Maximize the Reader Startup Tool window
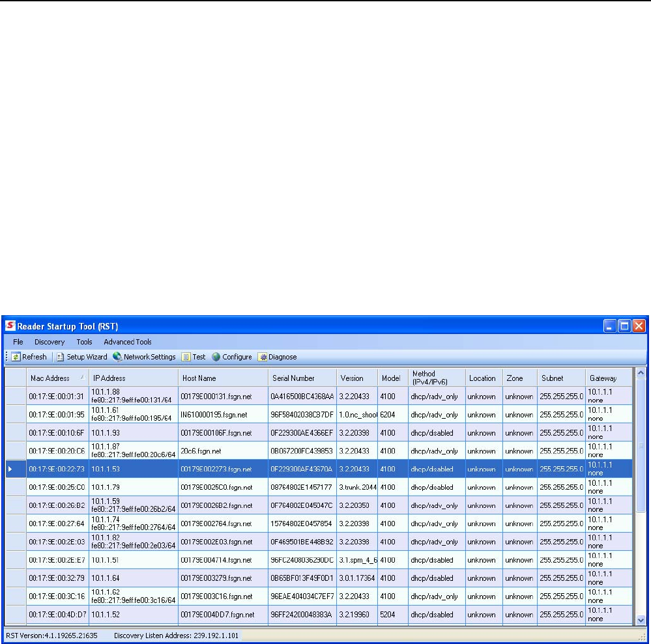Image resolution: width=651 pixels, height=644 pixels. point(624,326)
